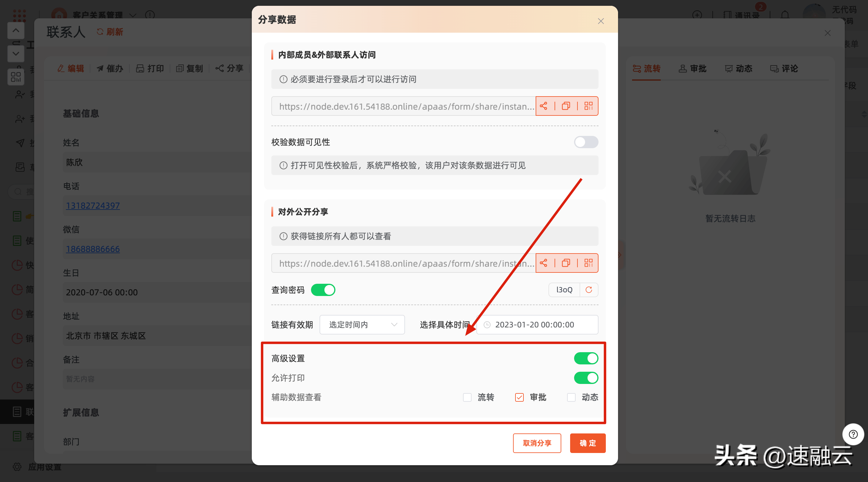Open the 链接有效期 dropdown
This screenshot has height=482, width=868.
[x=362, y=324]
